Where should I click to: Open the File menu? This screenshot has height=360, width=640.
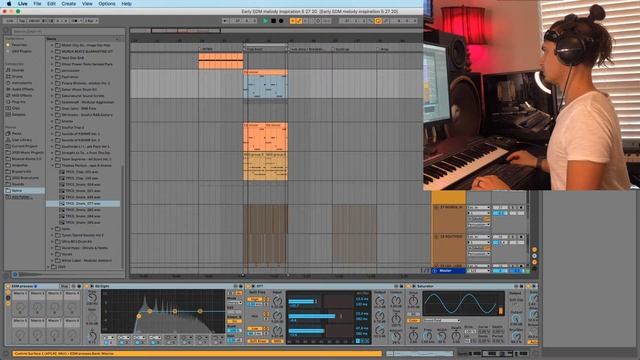pyautogui.click(x=37, y=4)
